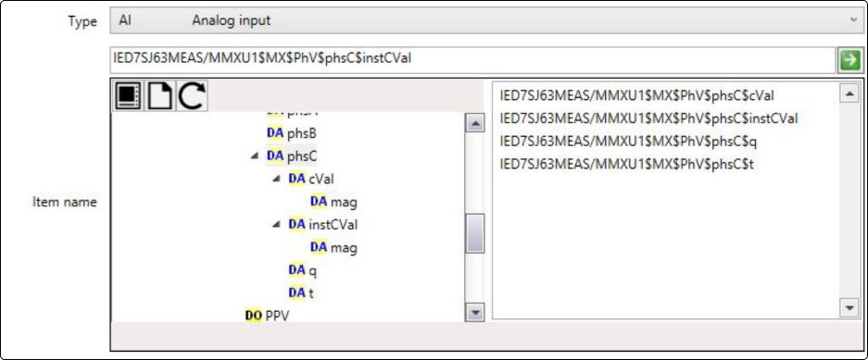
Task: Select mag under instCVal in tree
Action: click(333, 248)
